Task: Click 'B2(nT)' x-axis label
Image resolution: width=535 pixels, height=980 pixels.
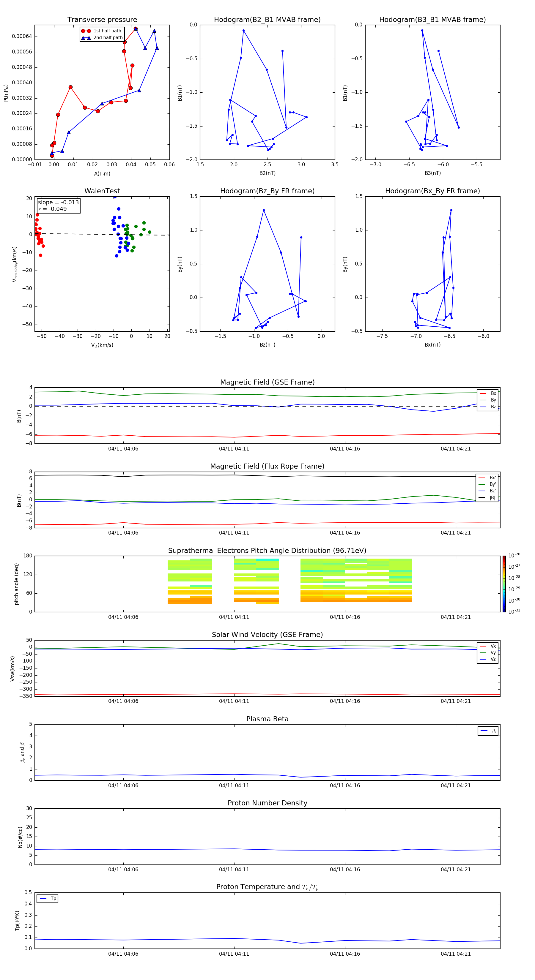Action: click(267, 173)
